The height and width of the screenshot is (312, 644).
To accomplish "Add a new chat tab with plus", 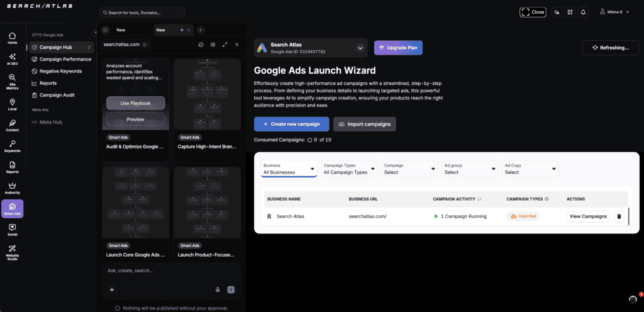I will click(x=201, y=30).
